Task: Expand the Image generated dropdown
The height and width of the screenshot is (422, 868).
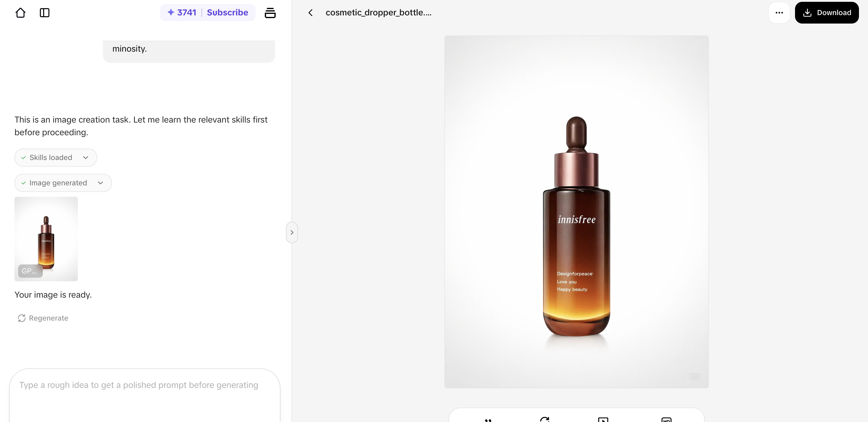Action: click(x=63, y=183)
